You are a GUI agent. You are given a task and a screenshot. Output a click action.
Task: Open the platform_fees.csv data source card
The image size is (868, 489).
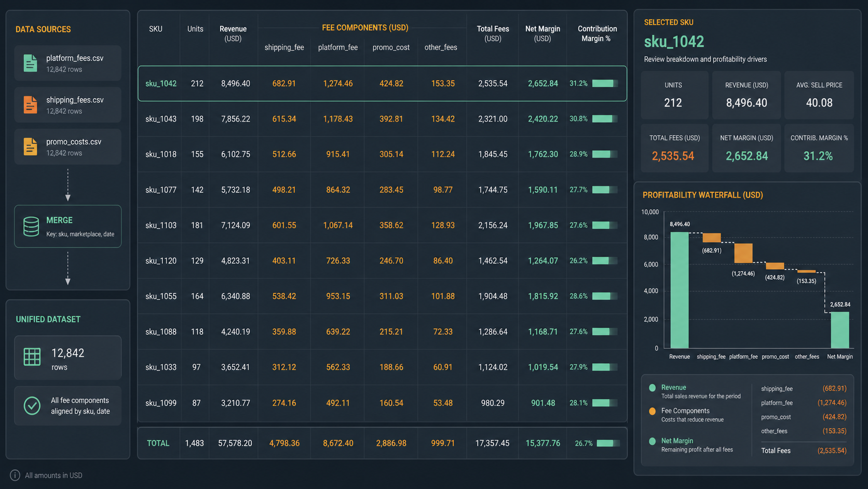[68, 63]
